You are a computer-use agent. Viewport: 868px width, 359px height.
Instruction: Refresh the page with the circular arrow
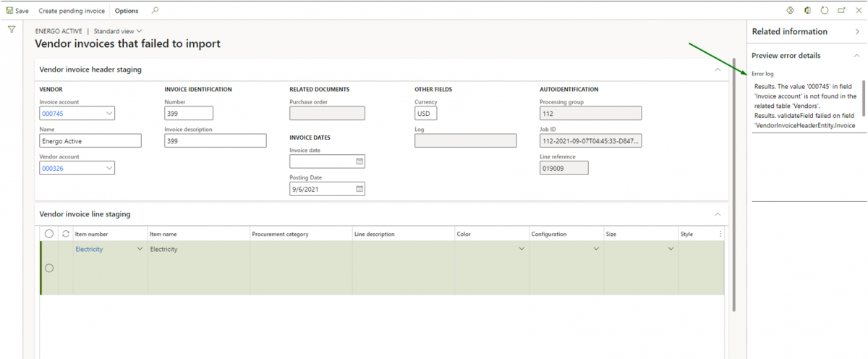pos(825,11)
